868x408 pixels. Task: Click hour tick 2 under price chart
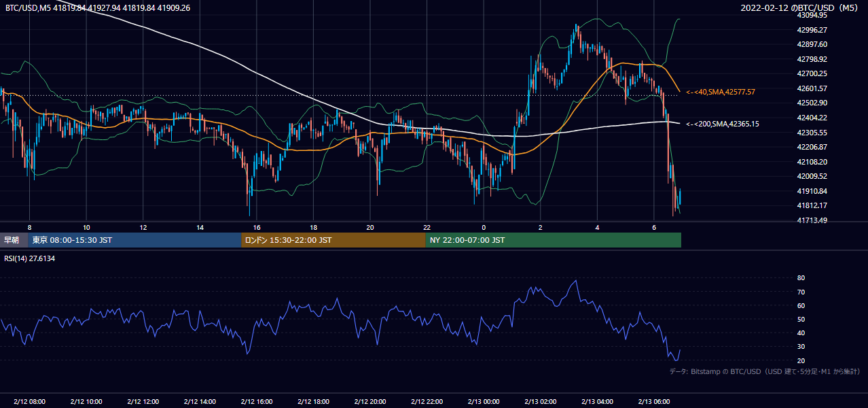point(541,227)
